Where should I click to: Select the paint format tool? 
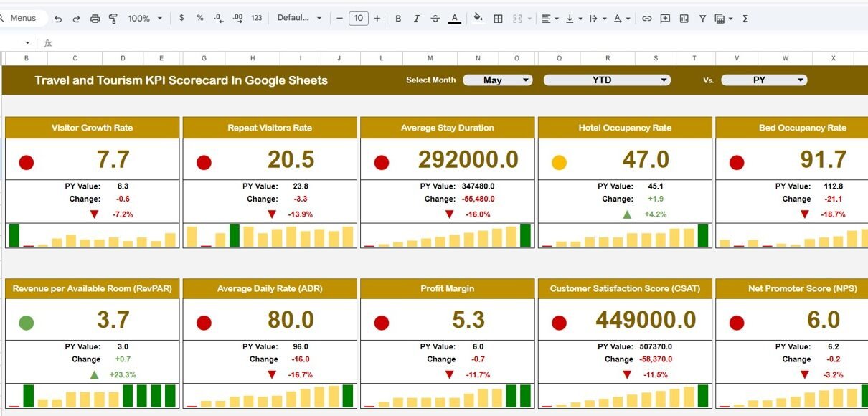[112, 19]
